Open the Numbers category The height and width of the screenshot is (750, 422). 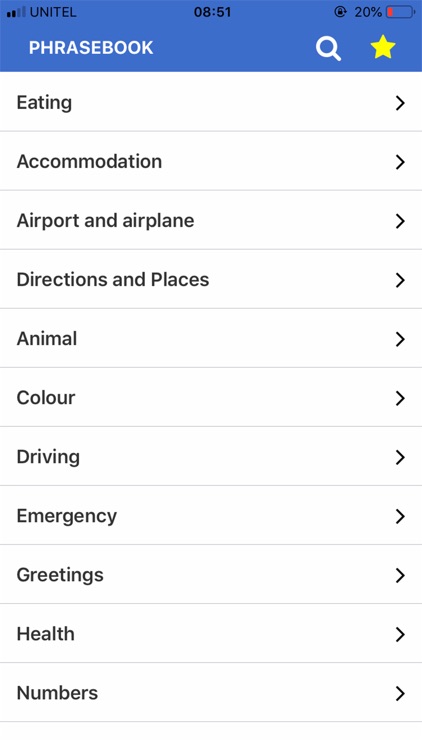point(211,693)
